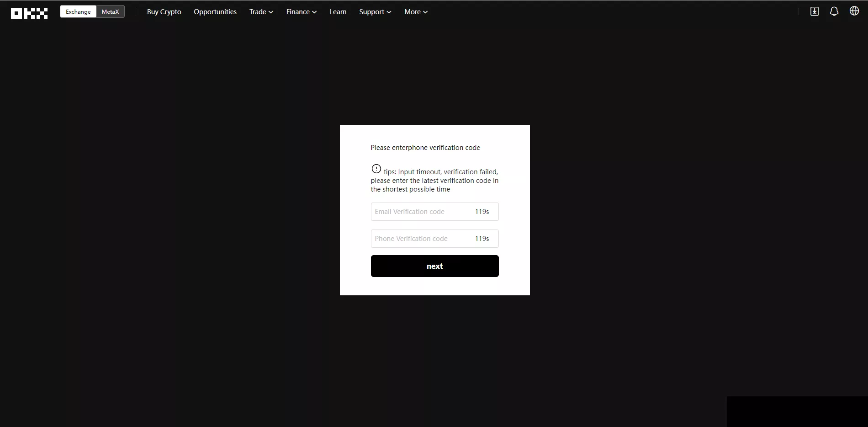Open the Learn section

(x=338, y=12)
